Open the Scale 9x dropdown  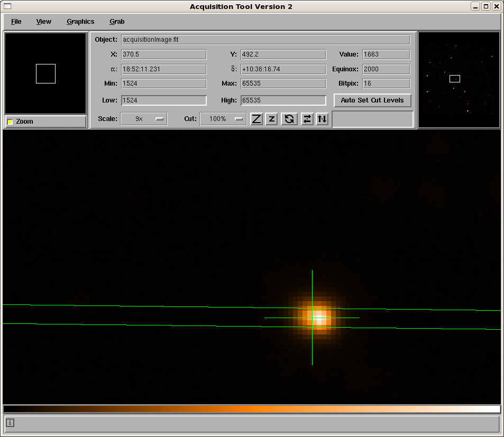tap(144, 119)
